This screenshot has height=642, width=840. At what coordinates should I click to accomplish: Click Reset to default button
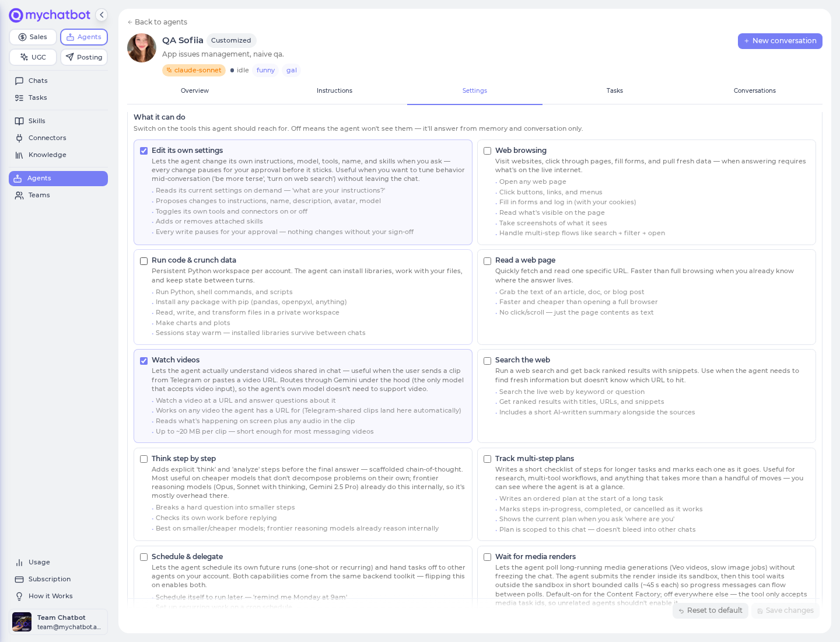pos(710,610)
